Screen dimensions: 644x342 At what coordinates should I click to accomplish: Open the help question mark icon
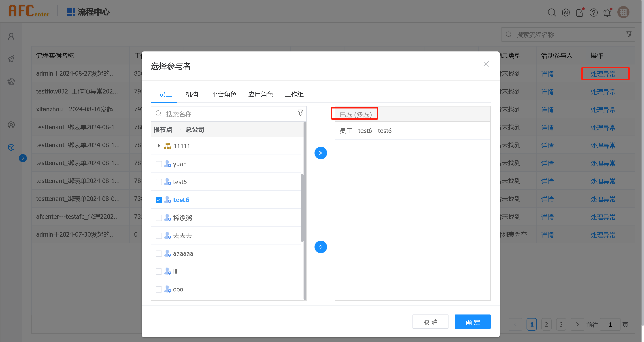coord(593,13)
